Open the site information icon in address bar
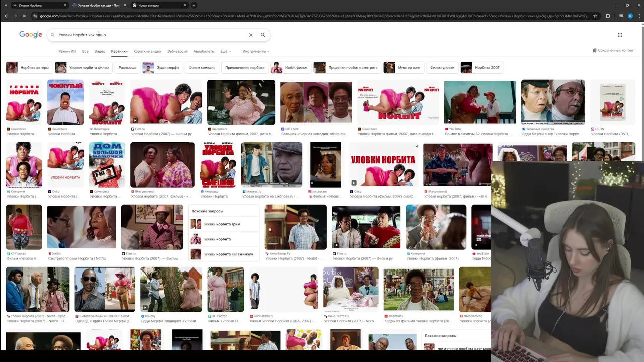644x362 pixels. [35, 16]
